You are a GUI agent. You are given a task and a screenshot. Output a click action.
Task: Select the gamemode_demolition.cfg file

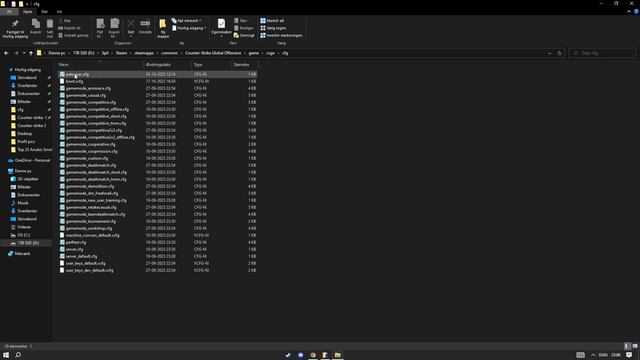point(90,186)
